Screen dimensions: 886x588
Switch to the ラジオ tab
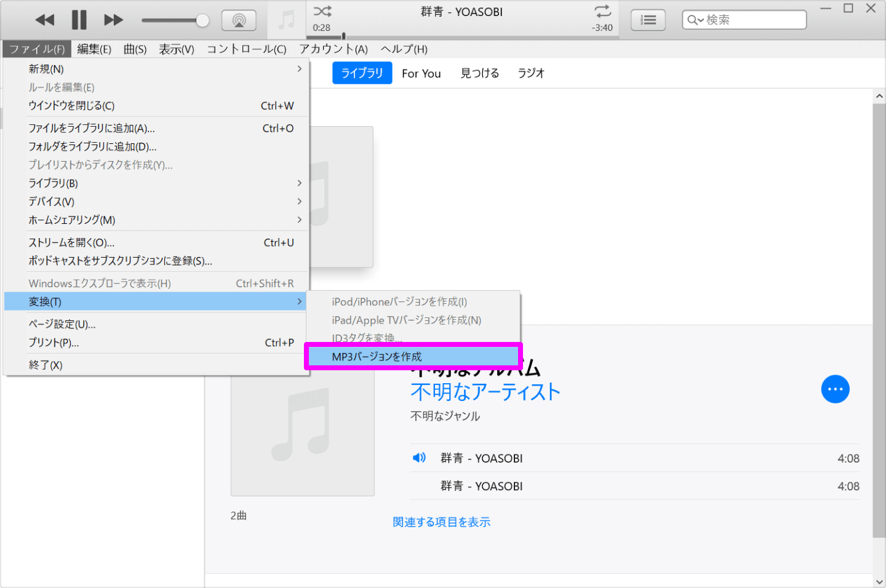[531, 73]
